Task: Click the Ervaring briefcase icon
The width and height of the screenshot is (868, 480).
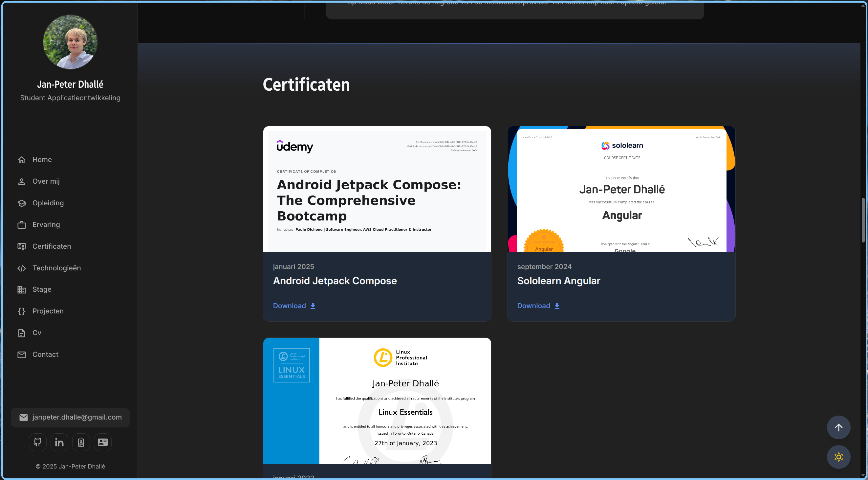Action: coord(22,225)
